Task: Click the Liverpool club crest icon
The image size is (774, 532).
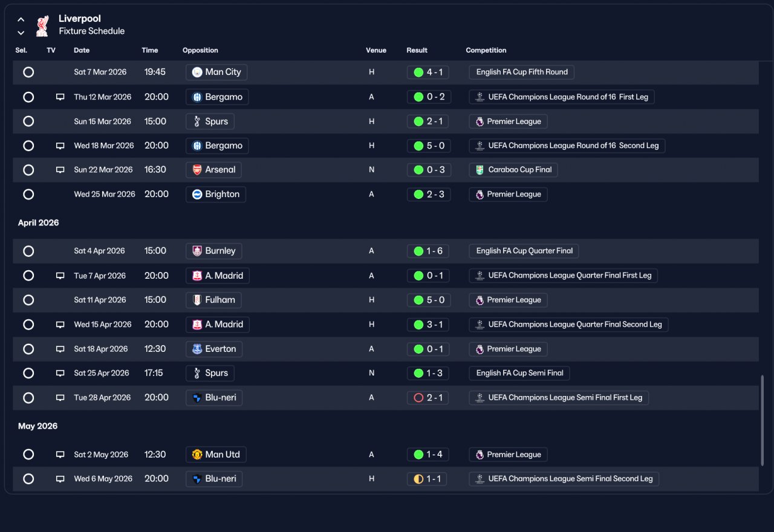Action: click(x=42, y=25)
